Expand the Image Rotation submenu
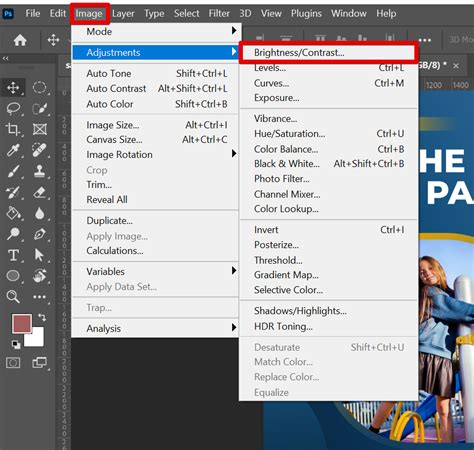 pos(155,155)
